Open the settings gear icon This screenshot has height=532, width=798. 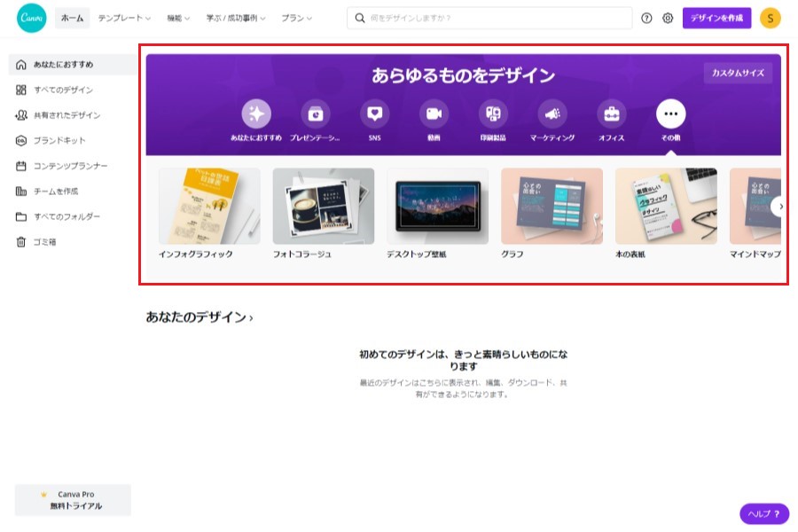pyautogui.click(x=668, y=18)
